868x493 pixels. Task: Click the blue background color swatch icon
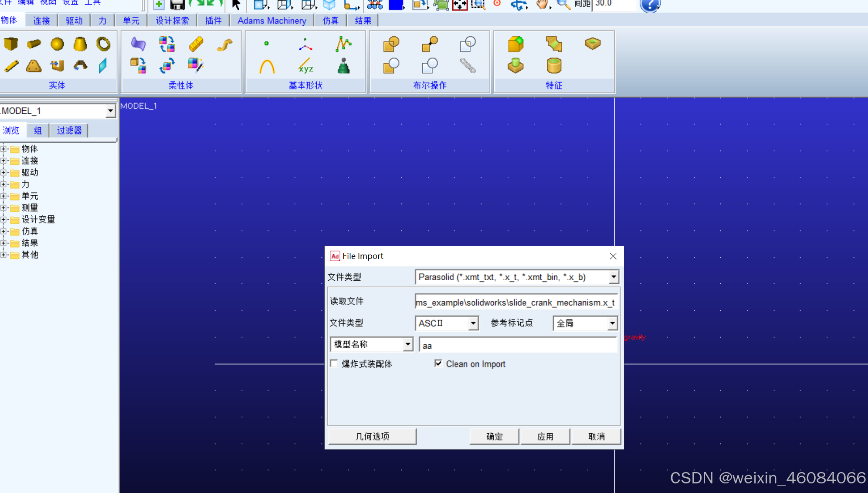(x=396, y=5)
